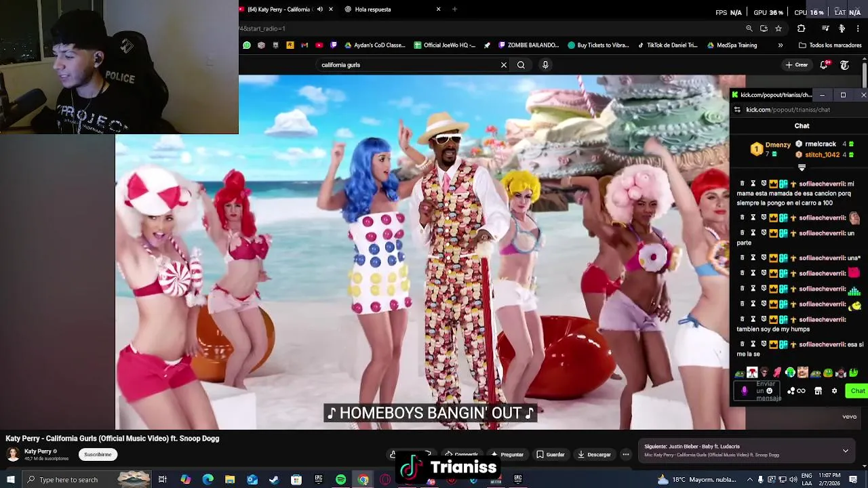
Task: Open the browser extensions puzzle icon
Action: click(802, 28)
